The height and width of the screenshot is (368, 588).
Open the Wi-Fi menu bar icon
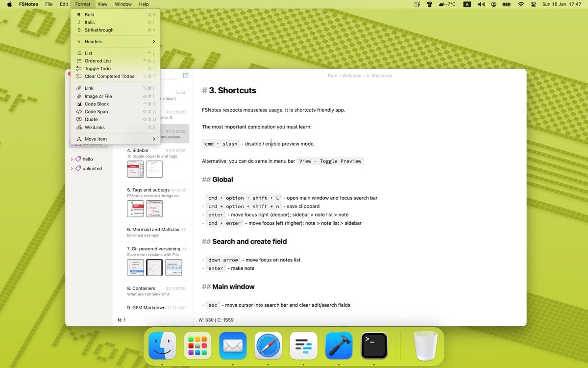point(520,4)
